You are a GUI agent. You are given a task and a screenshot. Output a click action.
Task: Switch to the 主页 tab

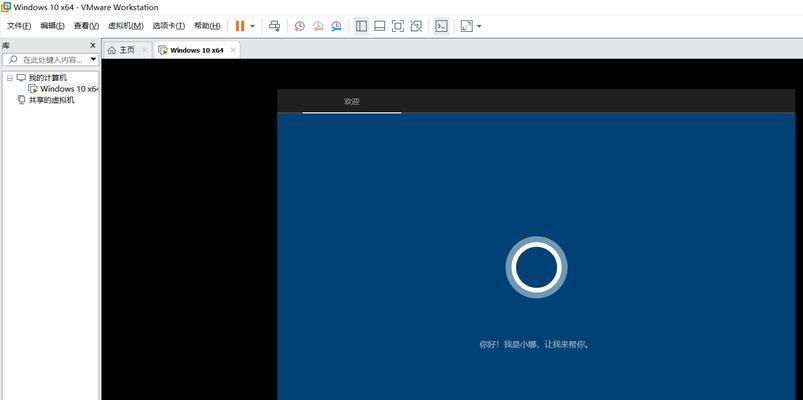coord(127,50)
